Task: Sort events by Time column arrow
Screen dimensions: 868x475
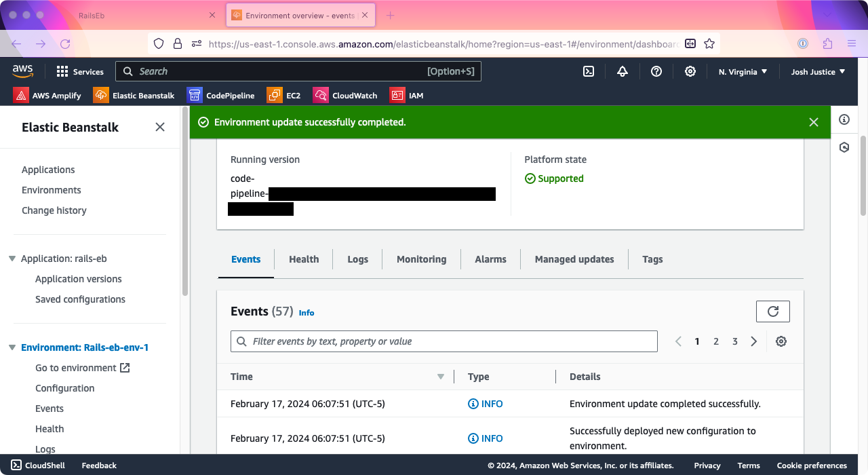Action: [x=441, y=377]
